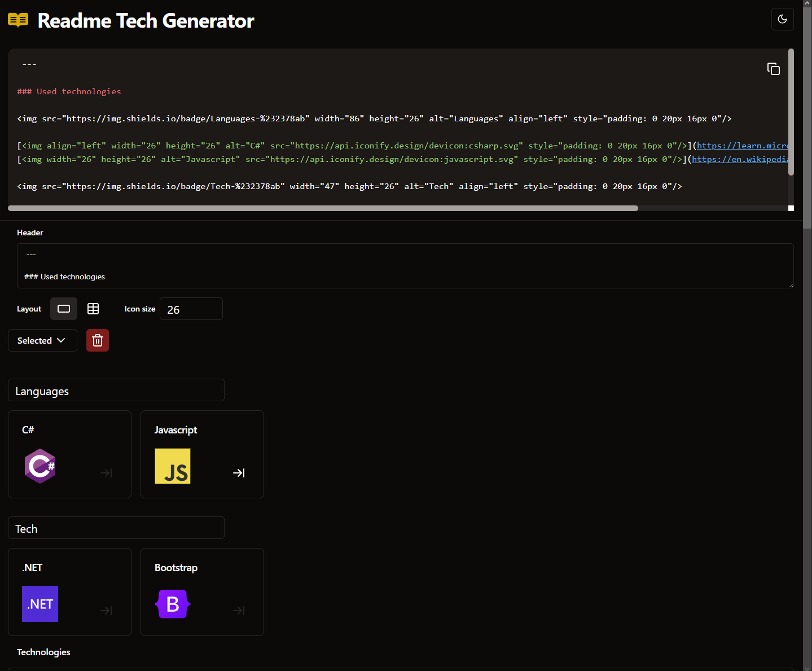
Task: Click the JavaScript JS logo icon
Action: pos(173,466)
